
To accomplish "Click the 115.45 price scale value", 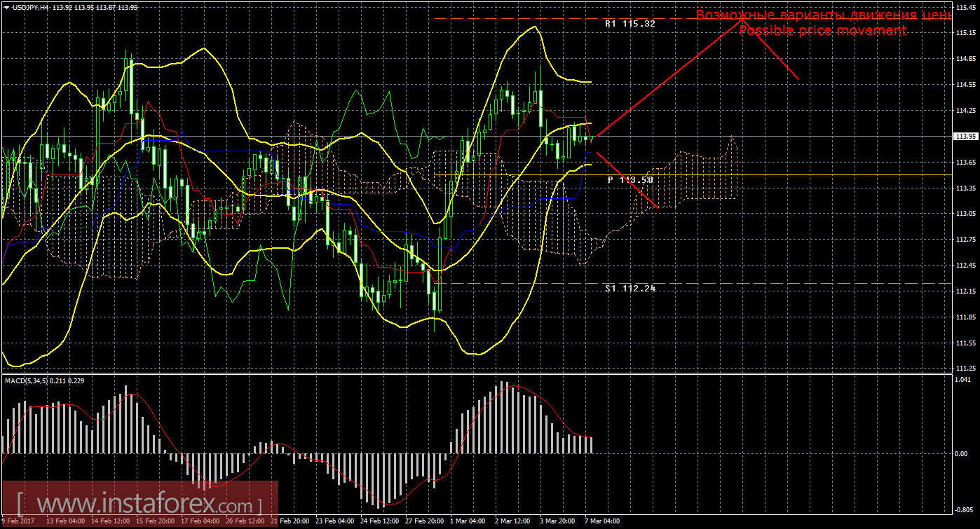I will coord(967,7).
